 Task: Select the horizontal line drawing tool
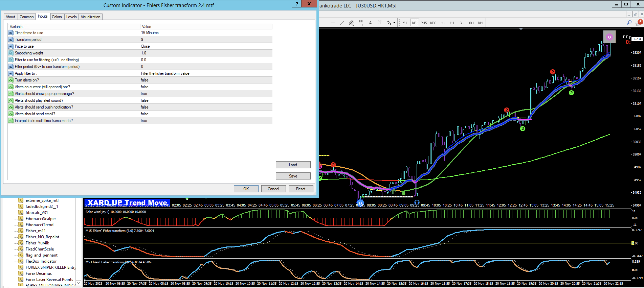[x=333, y=23]
